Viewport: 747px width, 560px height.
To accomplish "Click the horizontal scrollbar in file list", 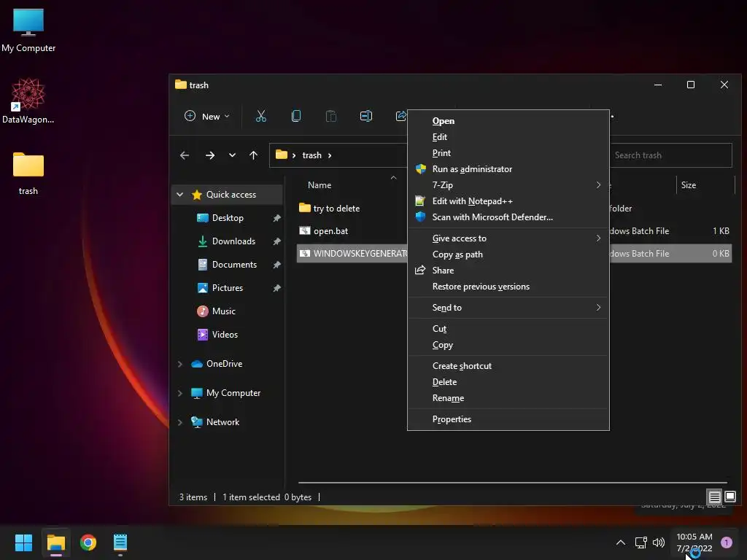I will (x=513, y=483).
